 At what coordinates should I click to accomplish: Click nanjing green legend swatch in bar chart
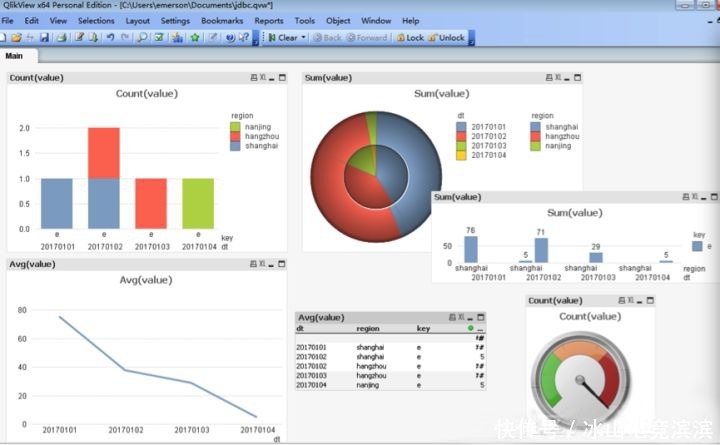pyautogui.click(x=236, y=126)
